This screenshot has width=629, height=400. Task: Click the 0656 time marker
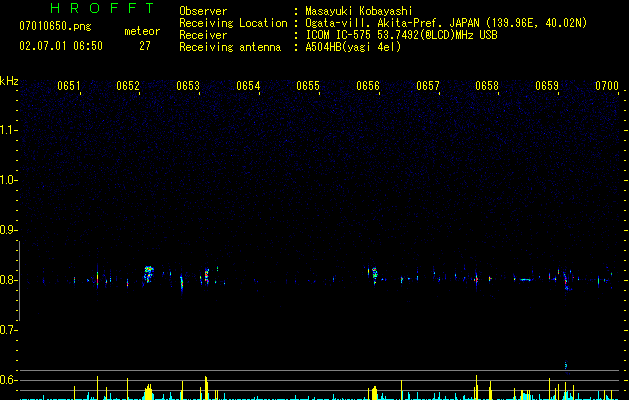click(368, 86)
